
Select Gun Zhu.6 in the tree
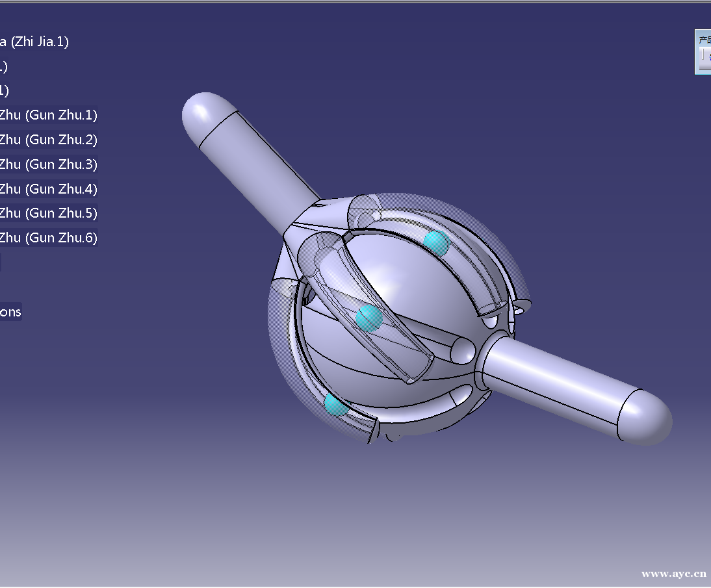tap(48, 238)
